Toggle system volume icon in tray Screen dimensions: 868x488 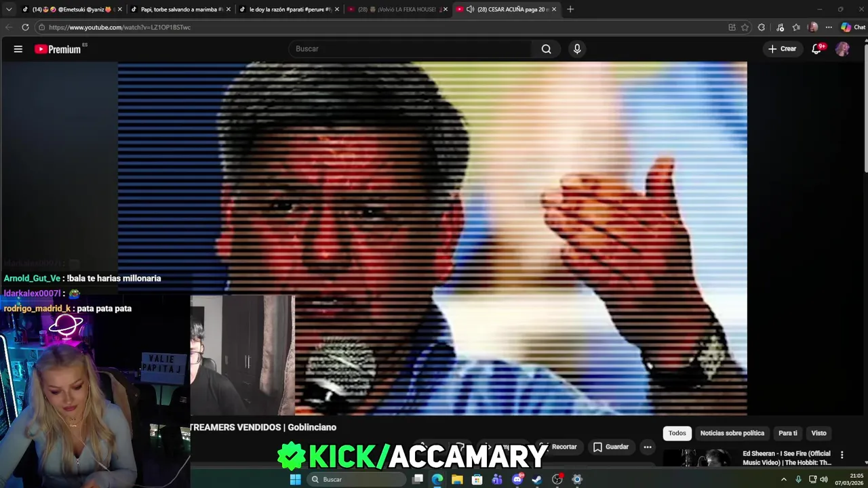point(824,479)
